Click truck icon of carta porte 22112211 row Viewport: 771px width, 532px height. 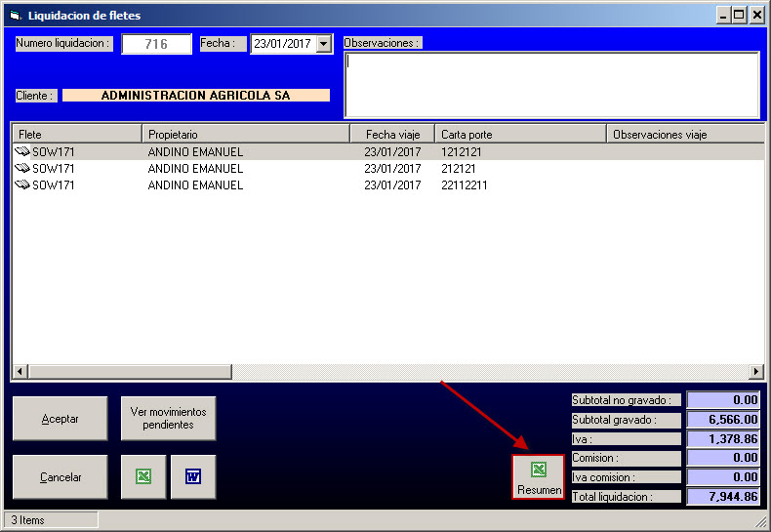(x=22, y=185)
